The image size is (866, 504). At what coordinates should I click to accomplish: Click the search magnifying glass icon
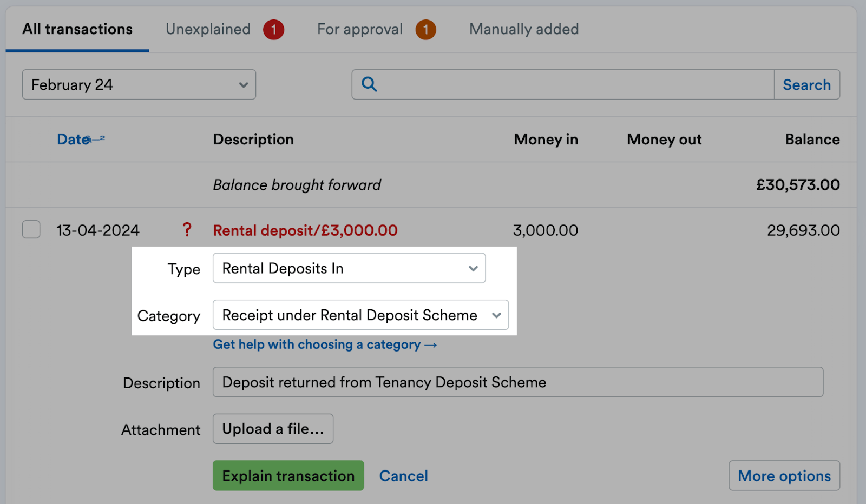point(369,84)
